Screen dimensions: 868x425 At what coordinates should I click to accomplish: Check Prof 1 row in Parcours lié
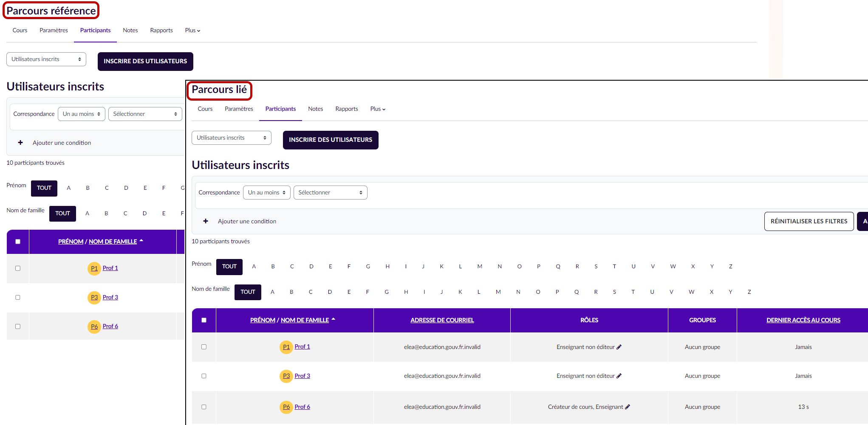pyautogui.click(x=204, y=347)
